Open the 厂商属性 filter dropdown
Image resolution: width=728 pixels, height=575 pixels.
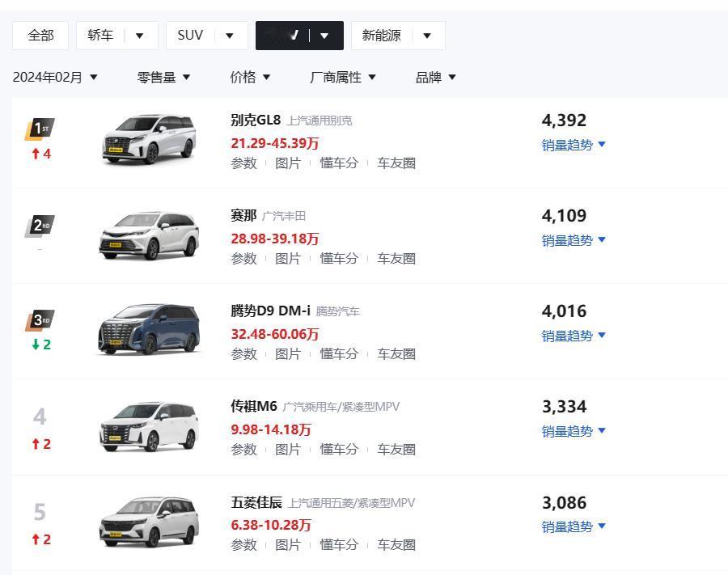(343, 77)
